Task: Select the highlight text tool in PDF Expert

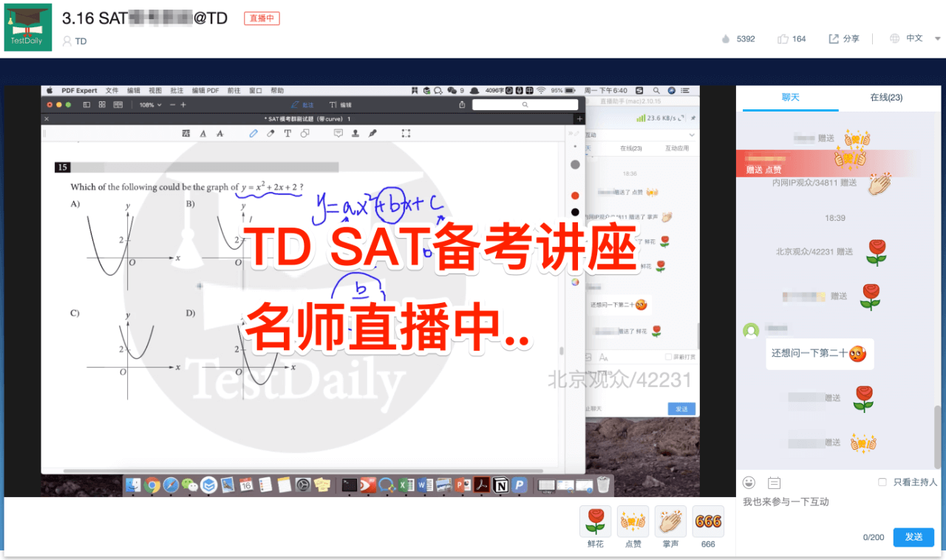Action: coord(186,134)
